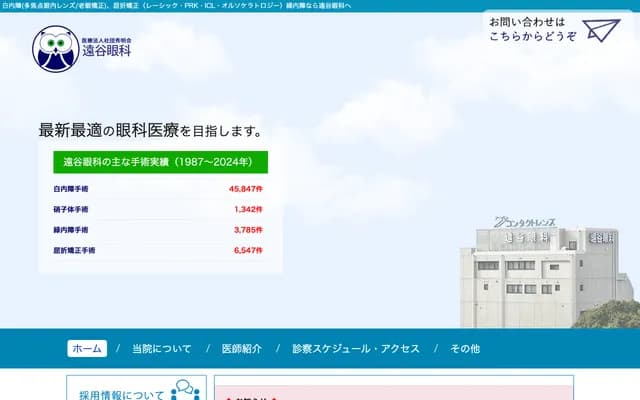
Task: Click the 最新最適の眼科医療を目指します headline
Action: tap(150, 131)
